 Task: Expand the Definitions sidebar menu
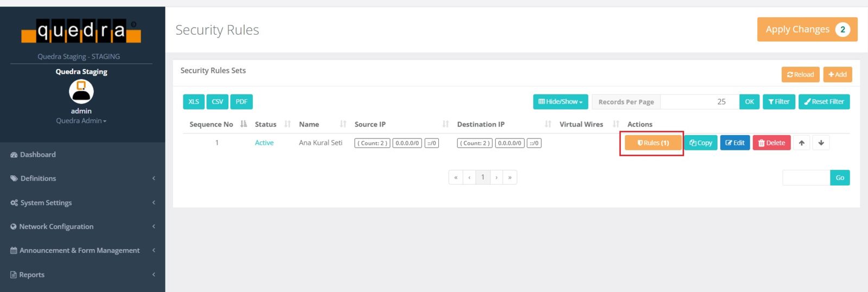82,179
